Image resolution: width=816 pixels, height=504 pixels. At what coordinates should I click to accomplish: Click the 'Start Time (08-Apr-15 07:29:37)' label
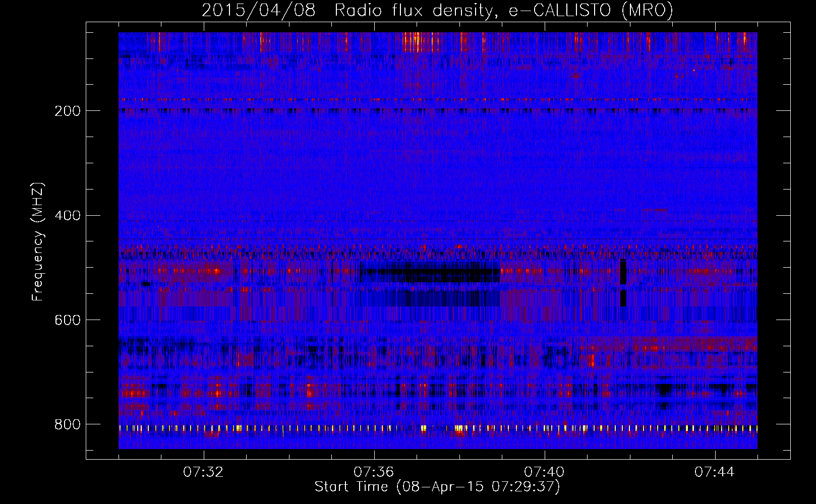pos(437,487)
